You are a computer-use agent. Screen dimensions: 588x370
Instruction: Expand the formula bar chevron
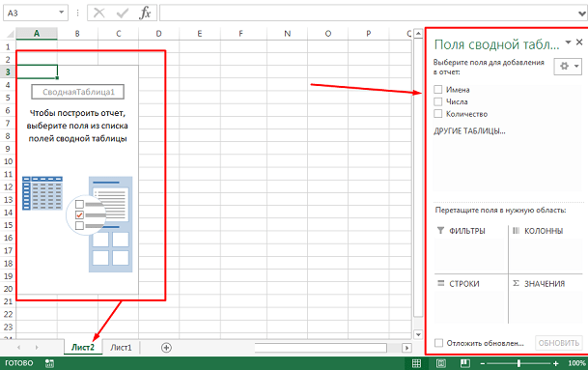coord(582,14)
